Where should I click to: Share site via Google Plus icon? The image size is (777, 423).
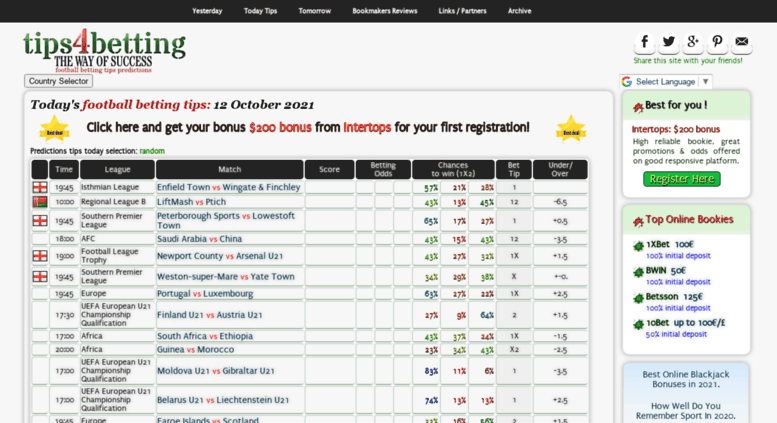point(693,42)
